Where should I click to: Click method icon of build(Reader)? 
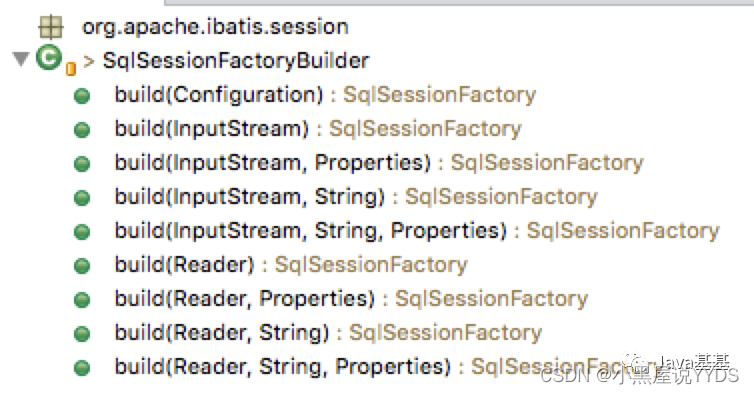tap(82, 266)
